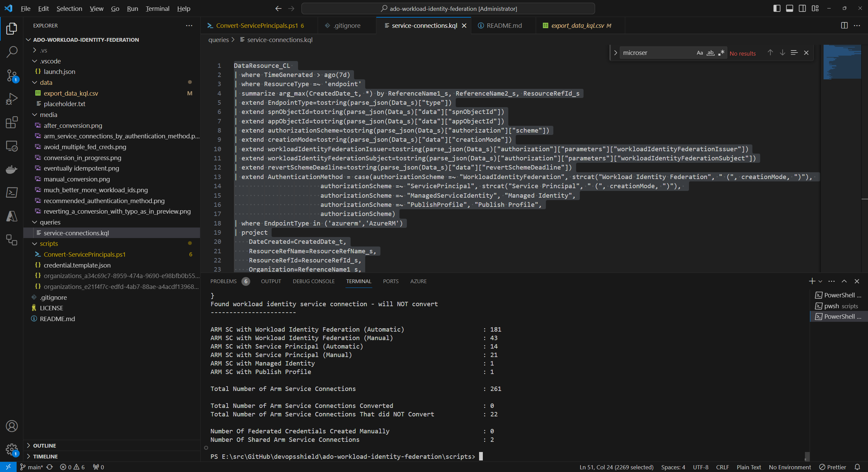Open the new terminal profile dropdown
The height and width of the screenshot is (472, 868).
tap(821, 281)
